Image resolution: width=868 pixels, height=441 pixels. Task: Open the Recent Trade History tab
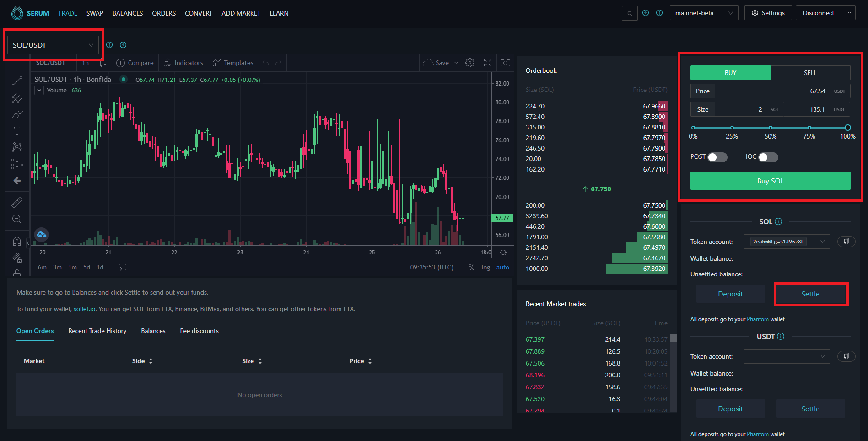coord(97,331)
